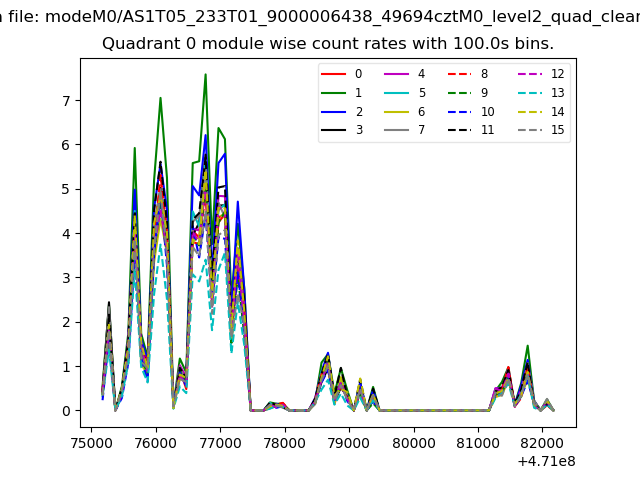Click dashed red legend entry 8
640x480 pixels.
click(x=460, y=74)
